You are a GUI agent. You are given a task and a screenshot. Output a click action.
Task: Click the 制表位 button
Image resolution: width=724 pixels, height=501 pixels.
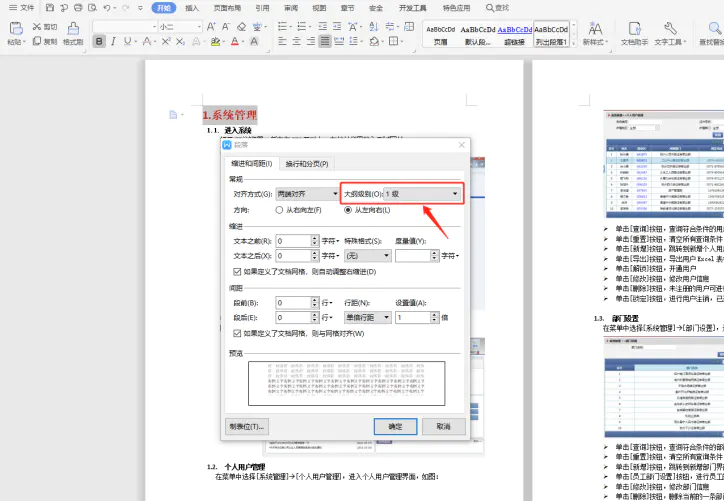(246, 426)
